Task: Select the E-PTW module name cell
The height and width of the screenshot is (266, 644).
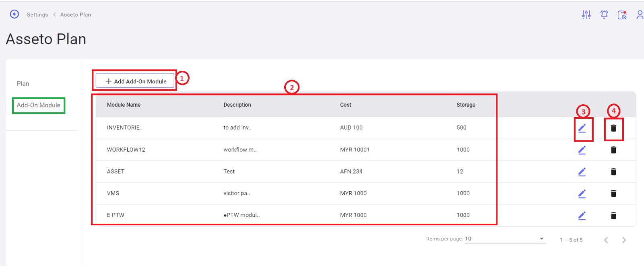Action: 116,215
